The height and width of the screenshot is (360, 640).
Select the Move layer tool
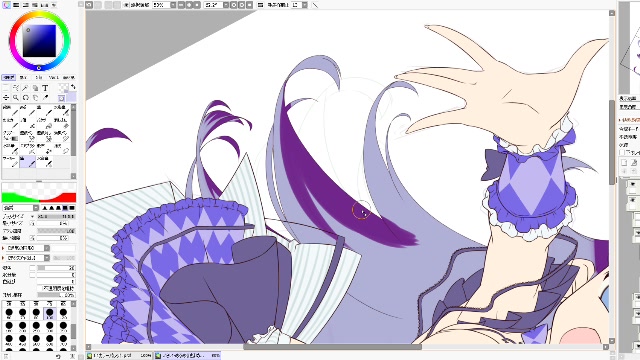6,98
